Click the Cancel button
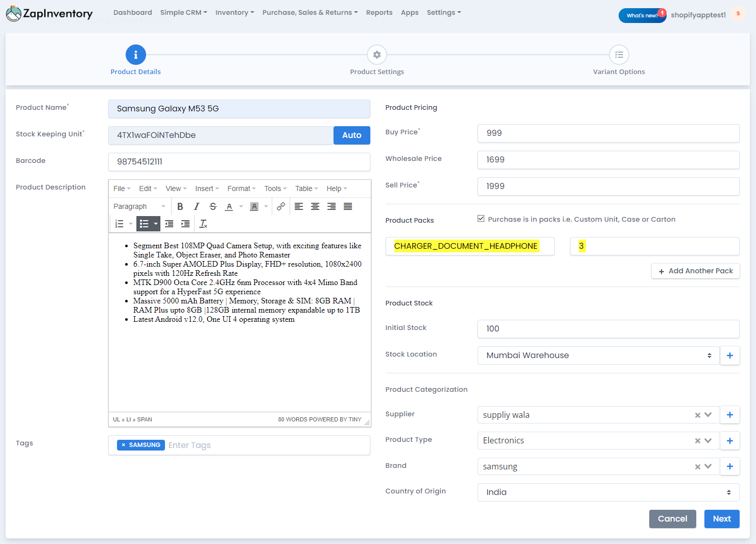 click(x=673, y=519)
